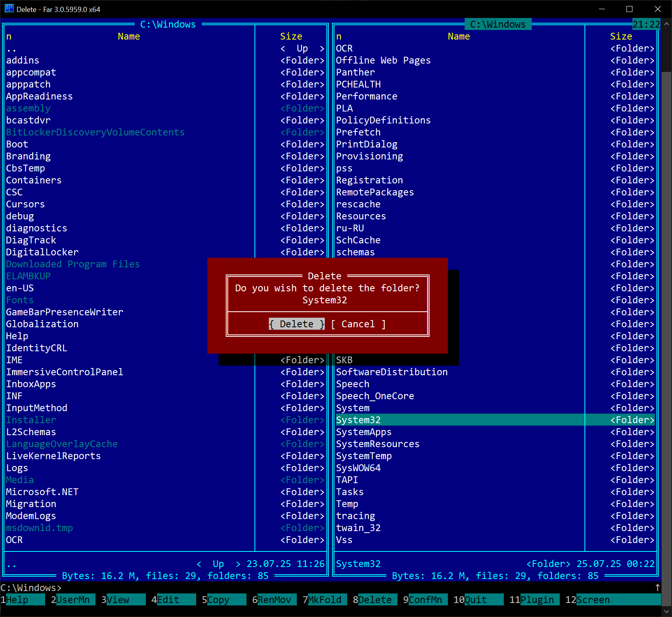
Task: Select the Vss folder
Action: (x=495, y=540)
